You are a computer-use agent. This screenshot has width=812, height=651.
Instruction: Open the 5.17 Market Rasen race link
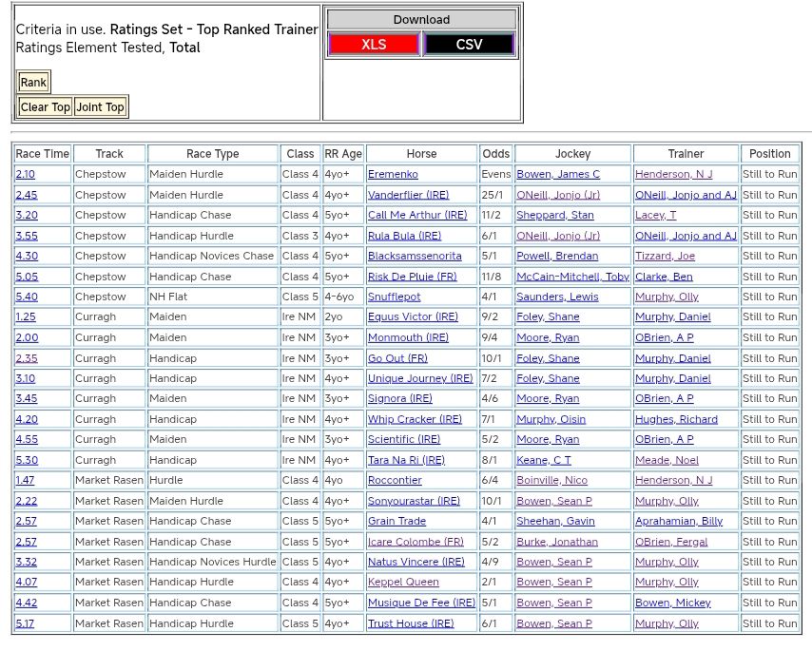(26, 623)
